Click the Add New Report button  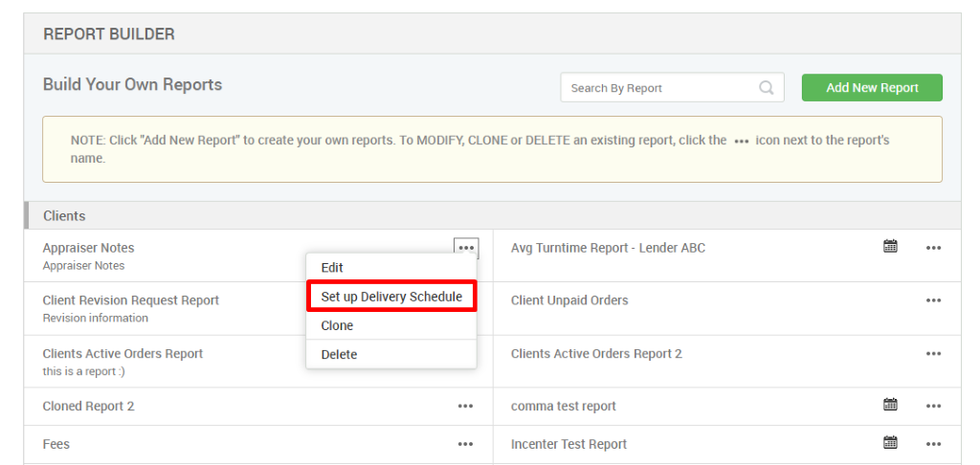pyautogui.click(x=872, y=88)
